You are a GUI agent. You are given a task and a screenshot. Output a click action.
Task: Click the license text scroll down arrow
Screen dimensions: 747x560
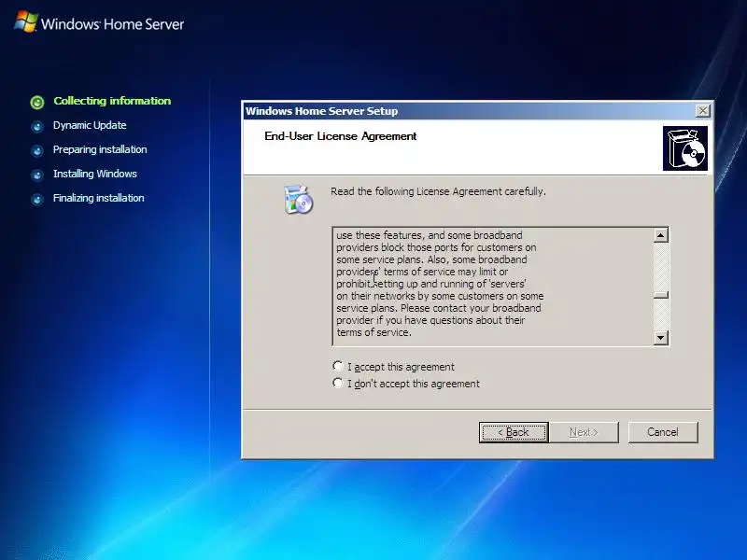(x=661, y=338)
